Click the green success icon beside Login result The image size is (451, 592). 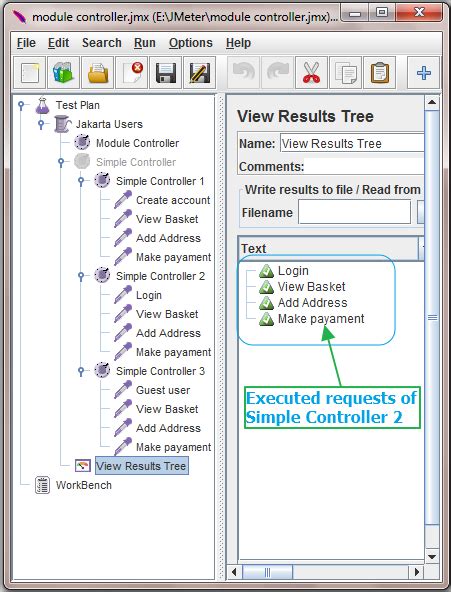click(x=266, y=271)
